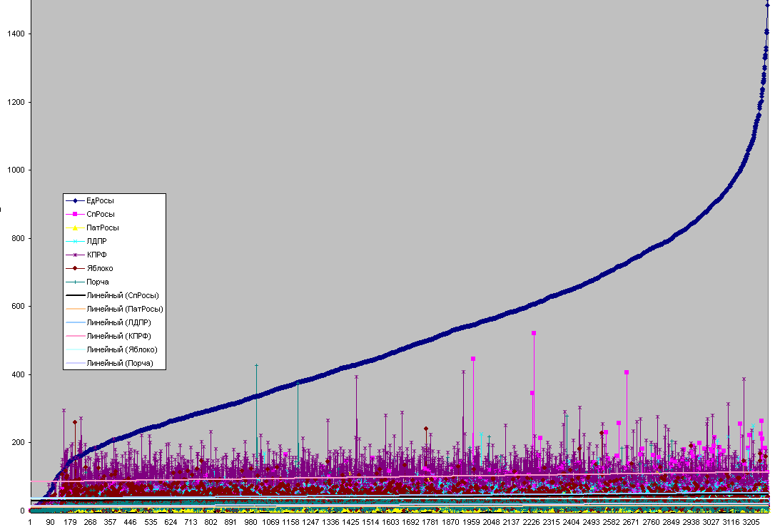Click the y-axis label 1400
Viewport: 775px width, 532px height.
click(16, 34)
